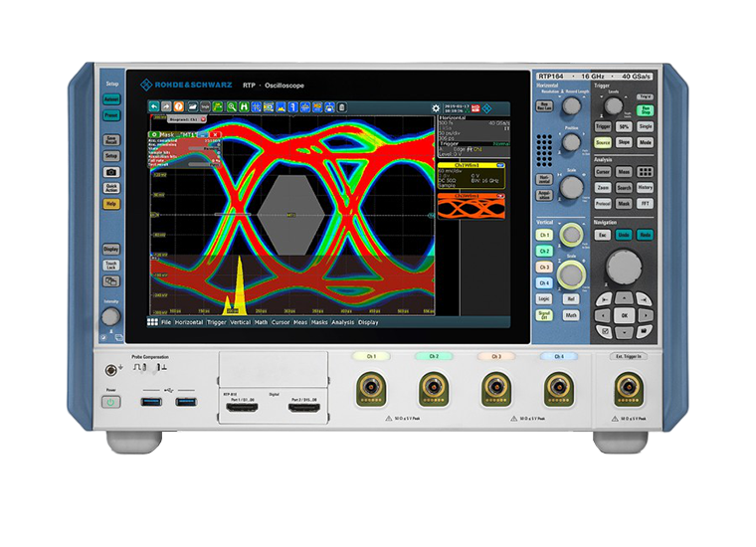
Task: Push the Autoset key
Action: click(x=111, y=99)
